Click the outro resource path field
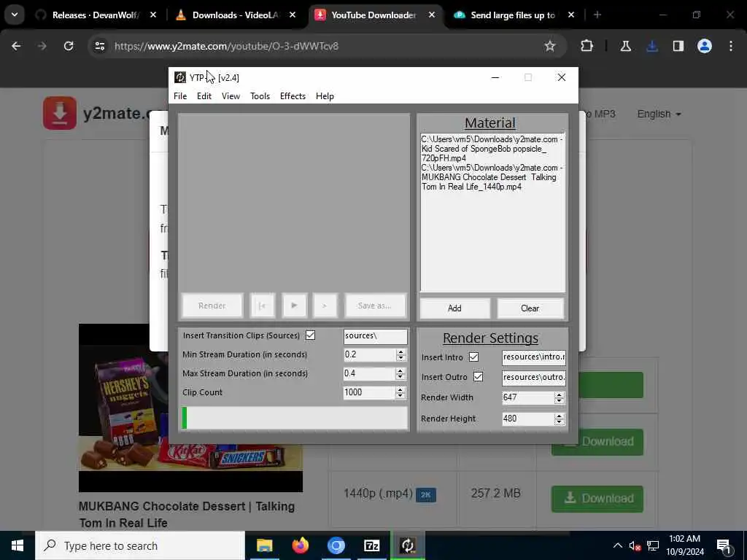 (533, 377)
